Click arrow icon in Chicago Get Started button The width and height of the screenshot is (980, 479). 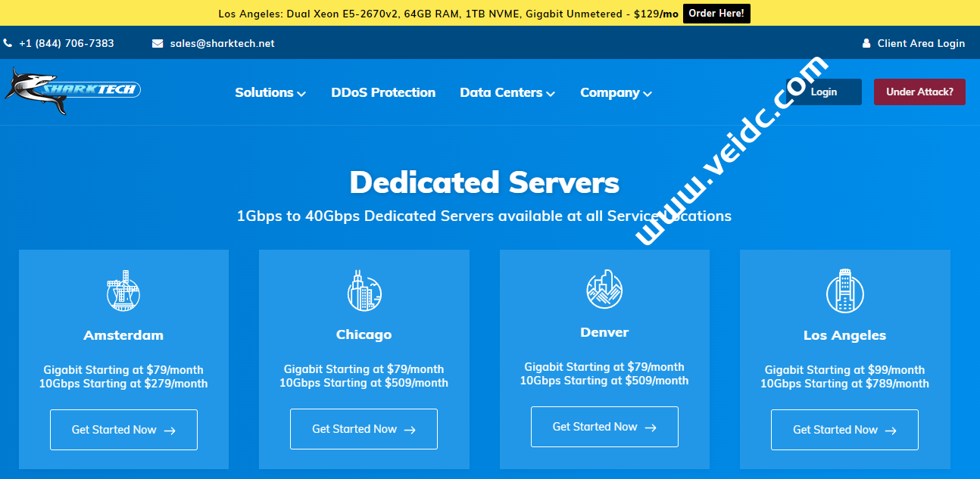(410, 430)
